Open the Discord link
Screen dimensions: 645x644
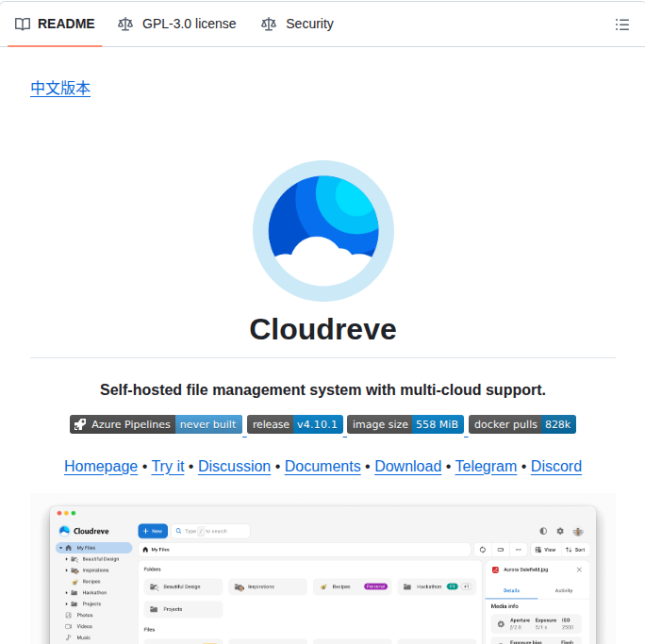pos(556,467)
